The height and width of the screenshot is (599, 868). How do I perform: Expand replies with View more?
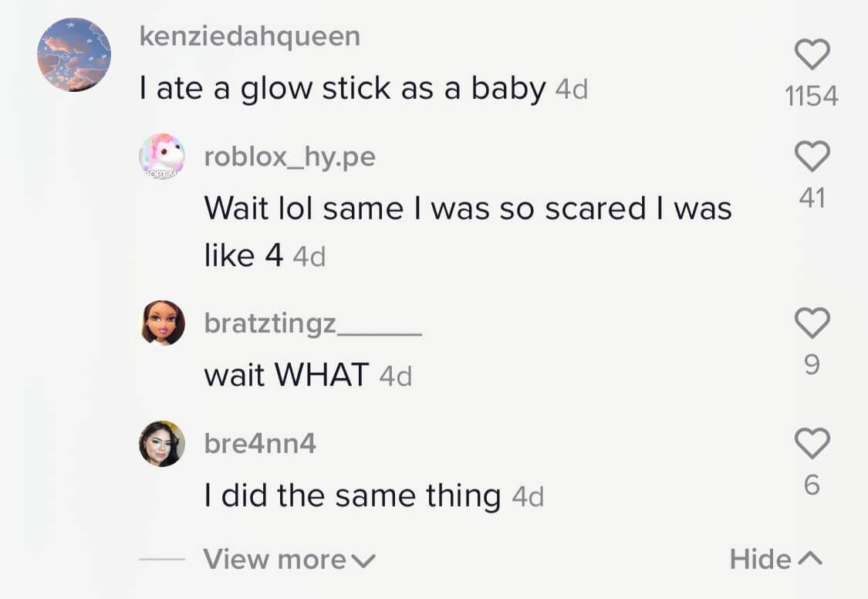click(x=289, y=559)
